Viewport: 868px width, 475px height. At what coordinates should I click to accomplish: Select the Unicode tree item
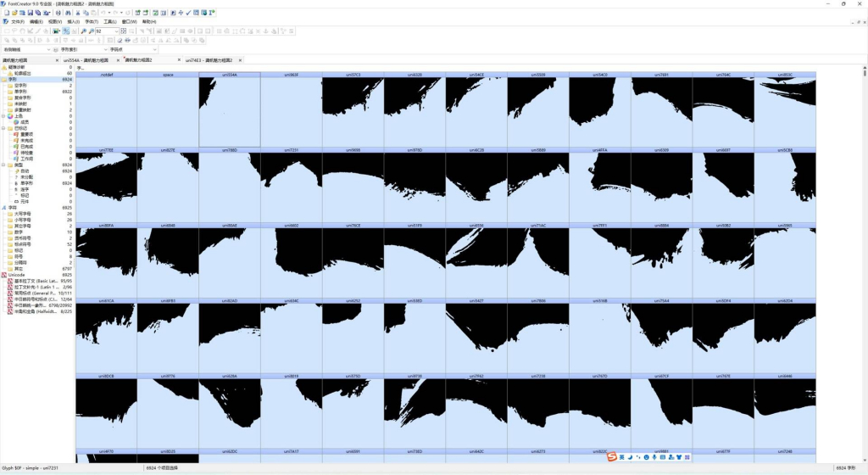pos(17,275)
